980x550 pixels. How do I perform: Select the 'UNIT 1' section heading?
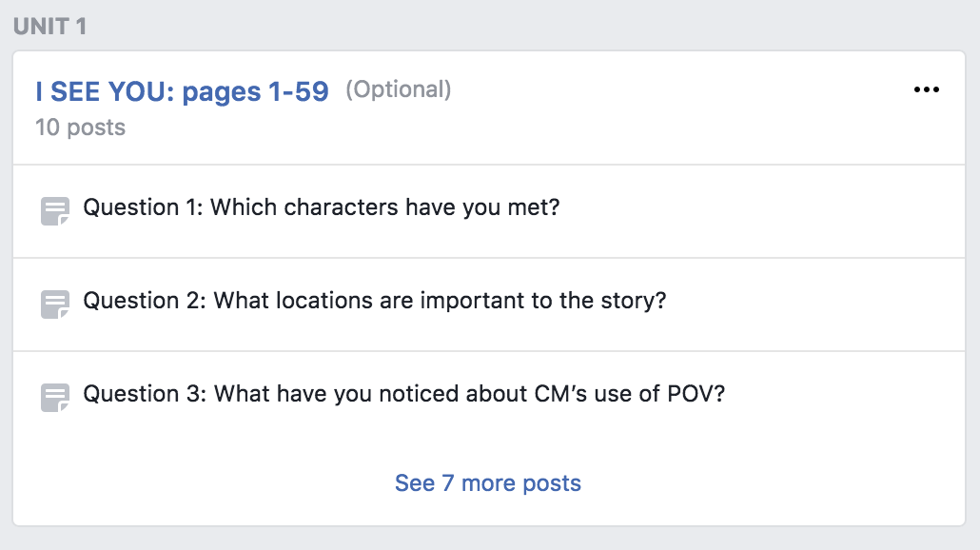(x=50, y=27)
